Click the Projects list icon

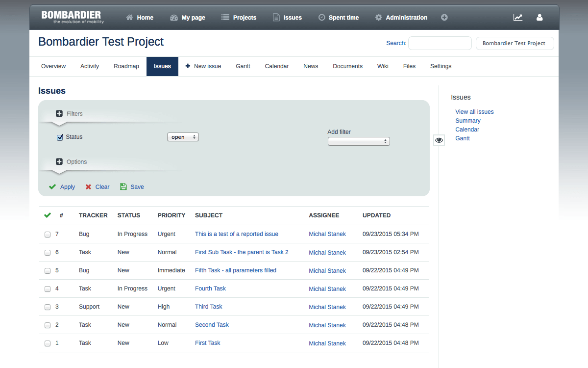(225, 17)
